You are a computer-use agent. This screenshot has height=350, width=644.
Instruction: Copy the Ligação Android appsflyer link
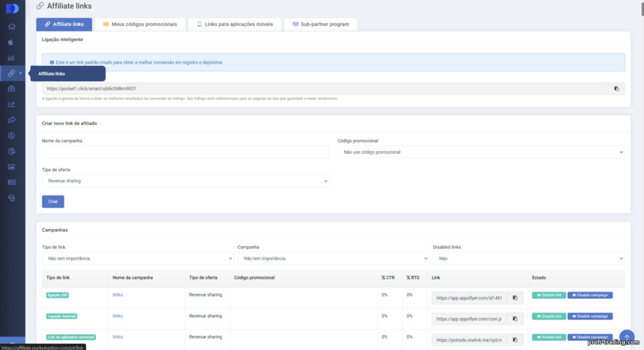click(515, 318)
